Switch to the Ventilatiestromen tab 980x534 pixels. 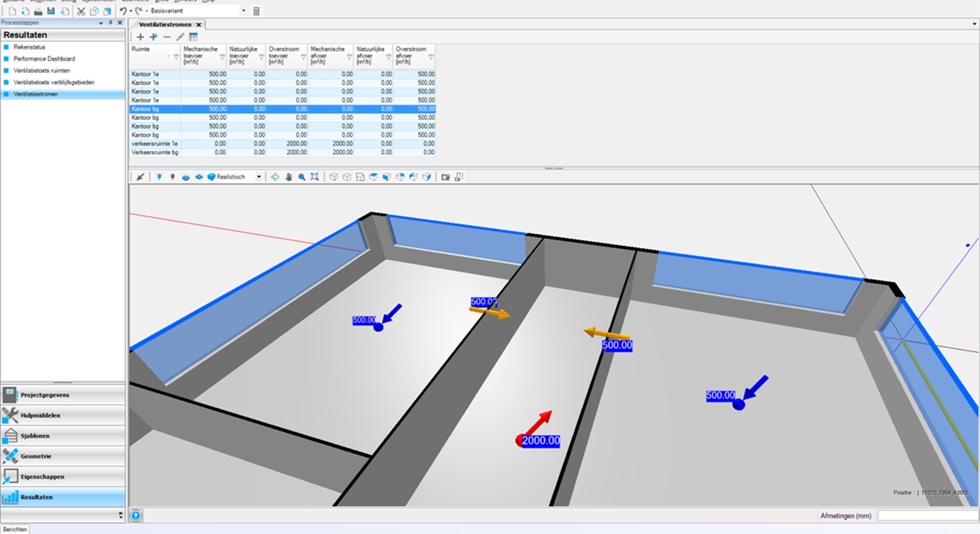point(165,25)
